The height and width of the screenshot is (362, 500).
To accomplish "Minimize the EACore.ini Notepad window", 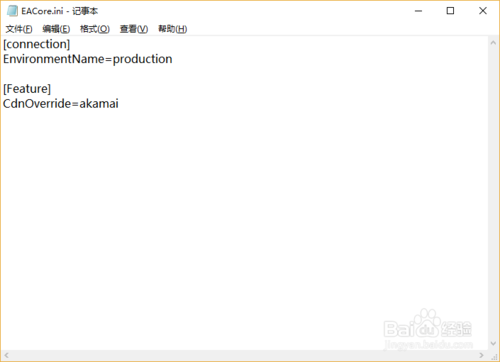I will (x=418, y=11).
